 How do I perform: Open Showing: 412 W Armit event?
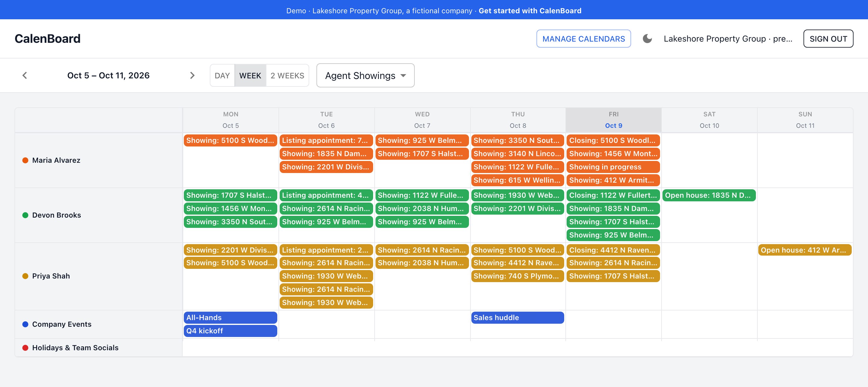613,180
